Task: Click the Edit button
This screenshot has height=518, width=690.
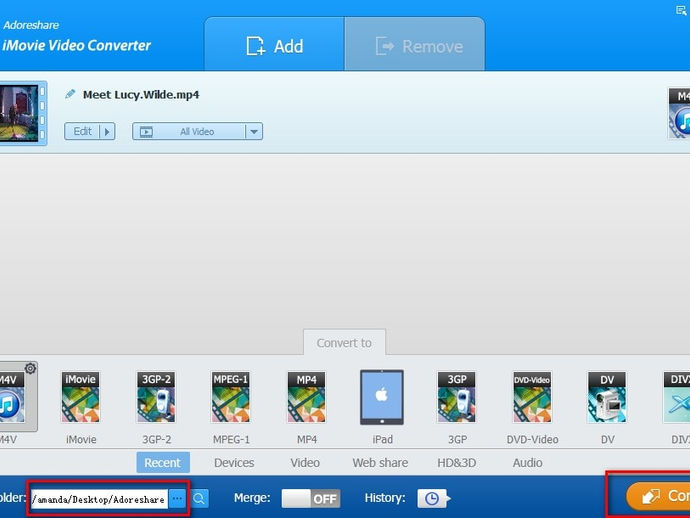Action: coord(82,131)
